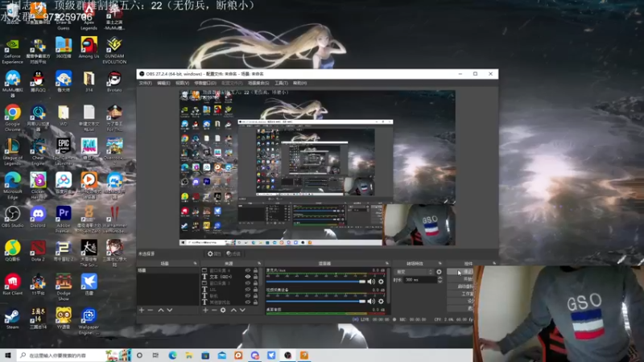Toggle visibility of the text (GDI+) source
The width and height of the screenshot is (644, 362).
pyautogui.click(x=248, y=277)
